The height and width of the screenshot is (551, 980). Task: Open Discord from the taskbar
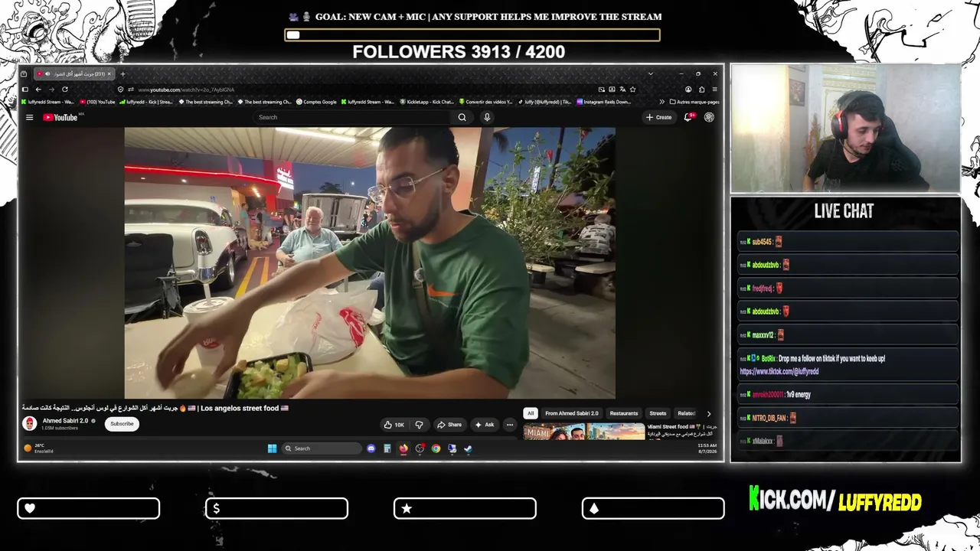click(x=371, y=448)
